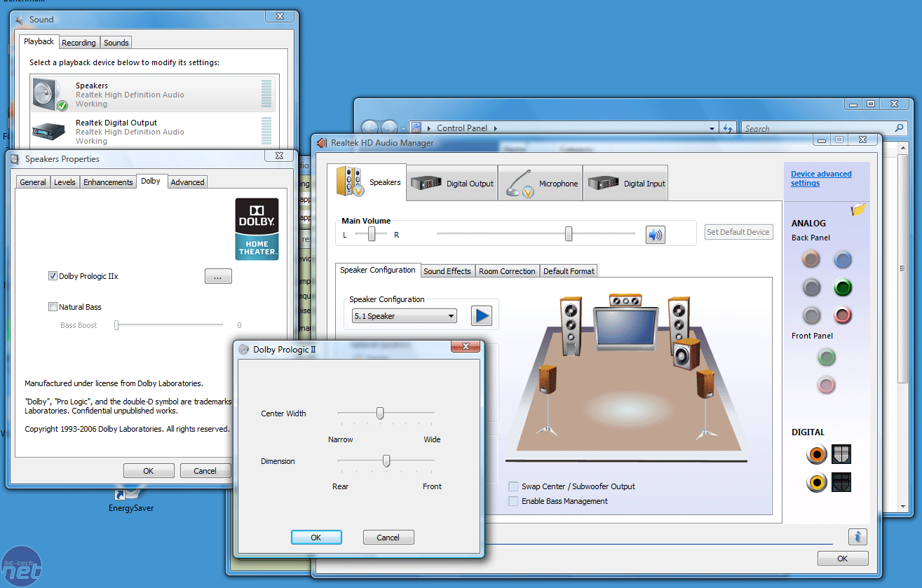Screen dimensions: 922x588
Task: Select Realtek Digital Output in playback list
Action: 153,132
